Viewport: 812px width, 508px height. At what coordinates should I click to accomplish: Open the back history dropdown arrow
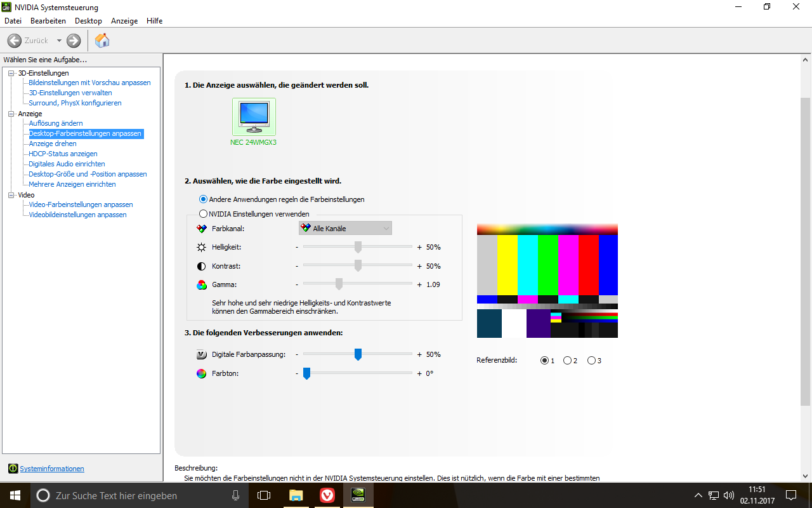pyautogui.click(x=59, y=41)
